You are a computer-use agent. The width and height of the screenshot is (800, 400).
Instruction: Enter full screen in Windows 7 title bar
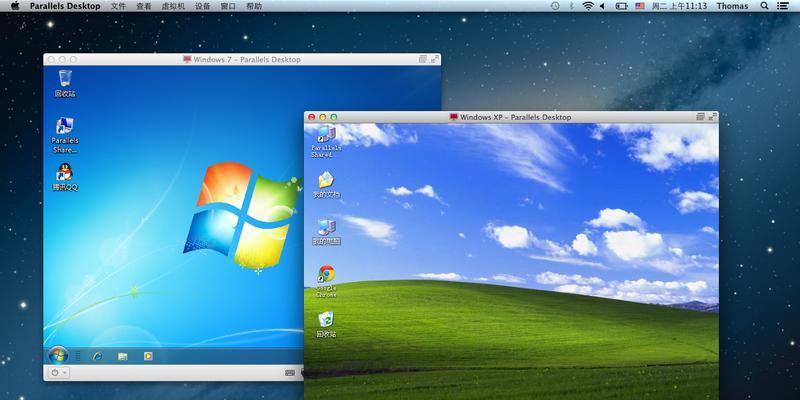(x=434, y=59)
